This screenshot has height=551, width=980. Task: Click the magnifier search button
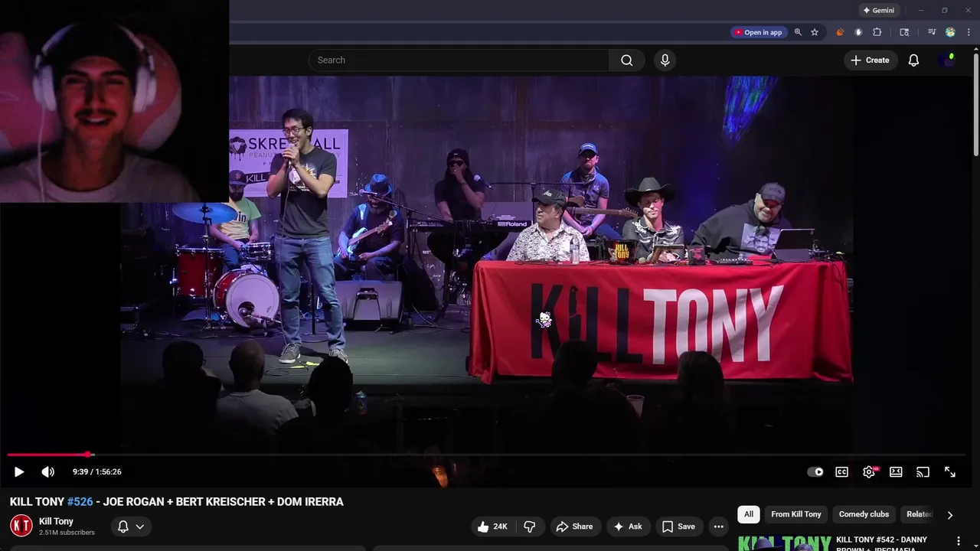[627, 60]
